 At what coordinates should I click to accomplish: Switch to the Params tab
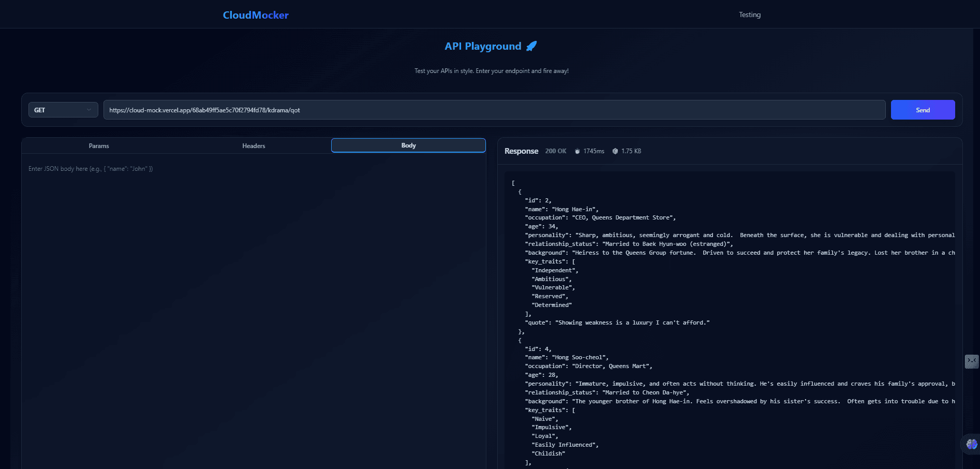[x=99, y=145]
